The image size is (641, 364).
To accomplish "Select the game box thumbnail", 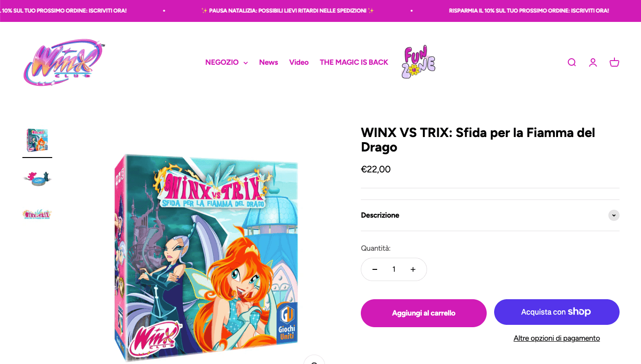I will tap(37, 140).
